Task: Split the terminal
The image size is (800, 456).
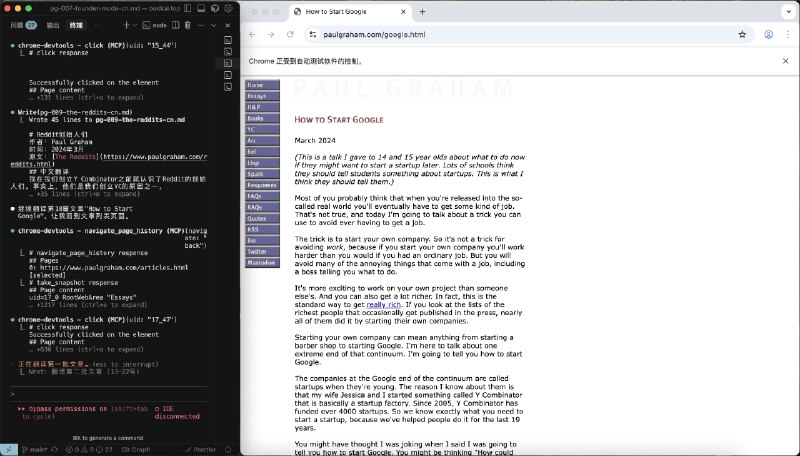Action: coord(176,25)
